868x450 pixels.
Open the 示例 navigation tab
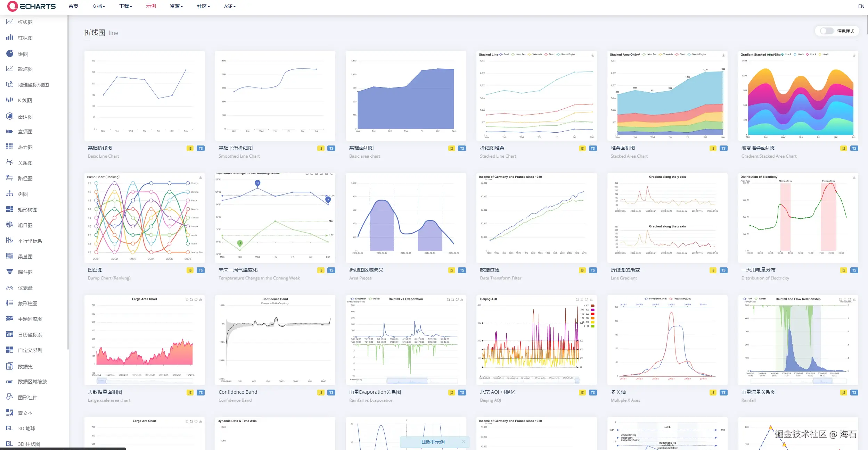pyautogui.click(x=151, y=6)
